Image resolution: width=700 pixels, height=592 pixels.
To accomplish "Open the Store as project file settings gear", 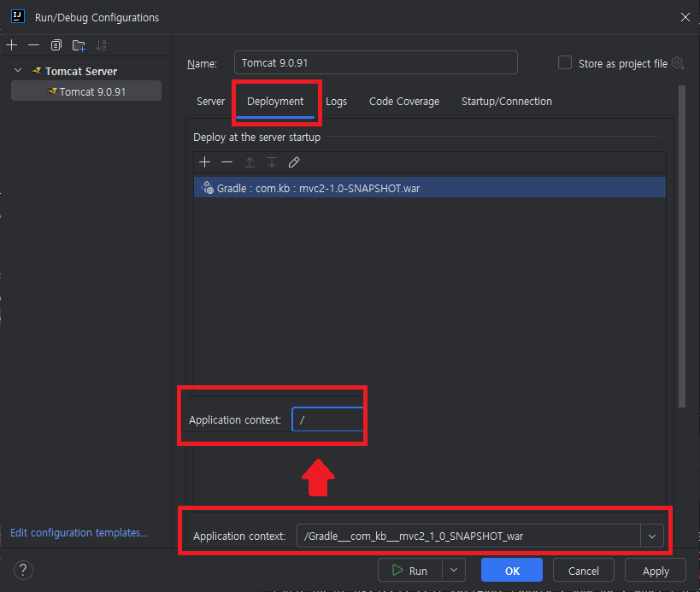I will coord(677,63).
